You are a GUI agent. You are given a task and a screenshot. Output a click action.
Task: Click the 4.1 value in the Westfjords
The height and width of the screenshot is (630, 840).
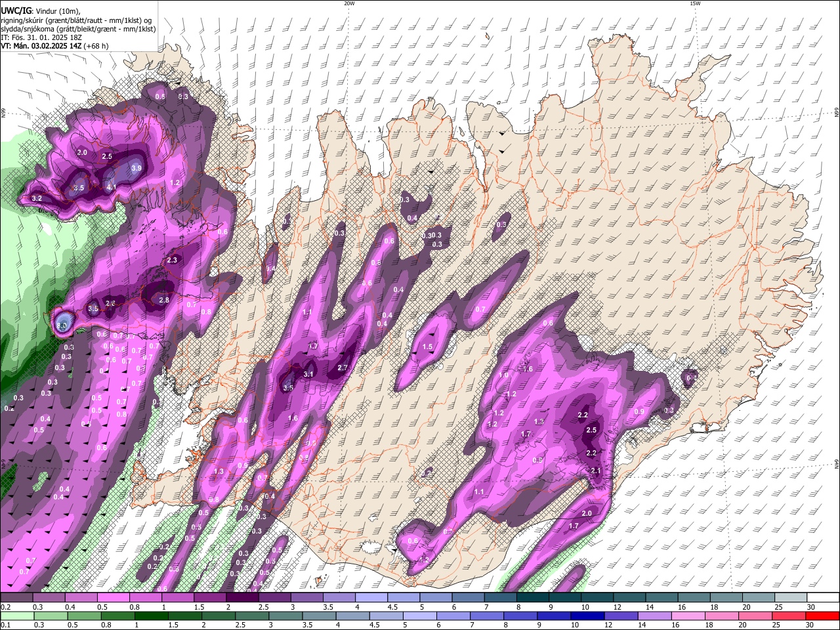[112, 187]
